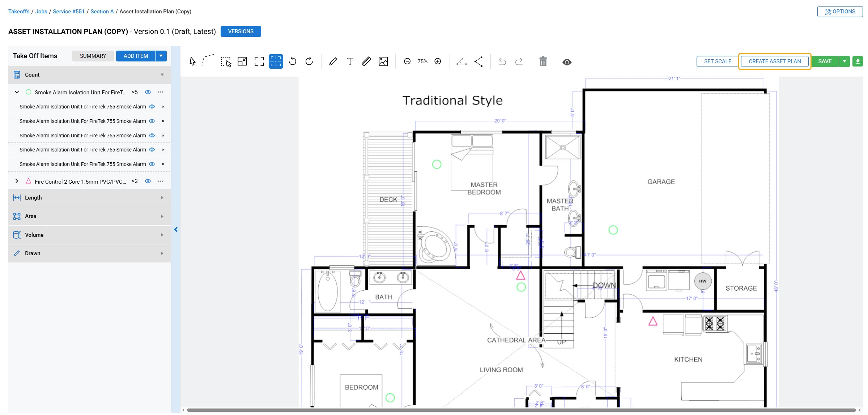868x415 pixels.
Task: Select the pencil drawing tool
Action: click(x=333, y=61)
